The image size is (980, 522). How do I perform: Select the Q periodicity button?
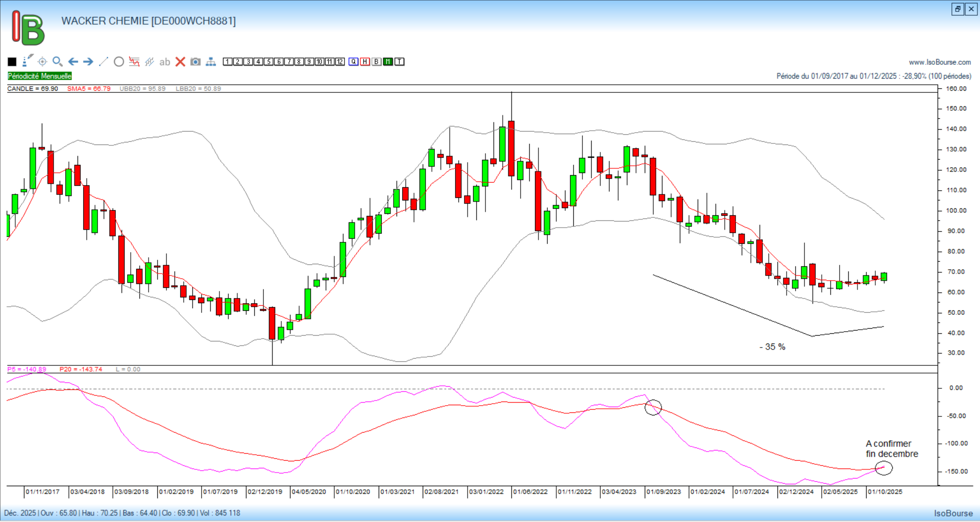click(354, 62)
